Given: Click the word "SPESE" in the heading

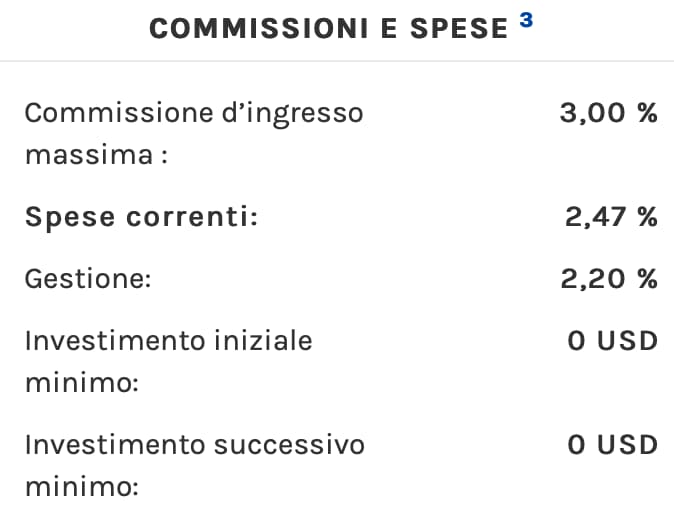Looking at the screenshot, I should click(x=461, y=29).
